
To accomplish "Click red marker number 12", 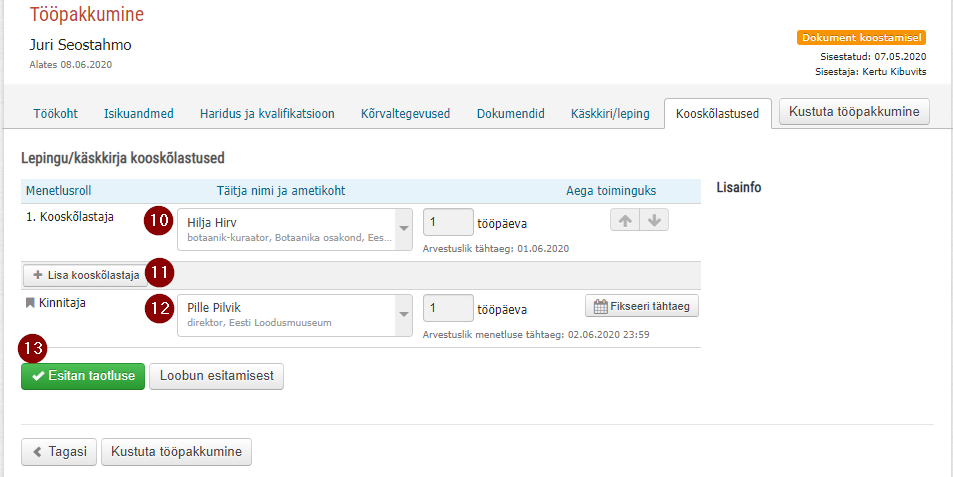I will tap(159, 309).
